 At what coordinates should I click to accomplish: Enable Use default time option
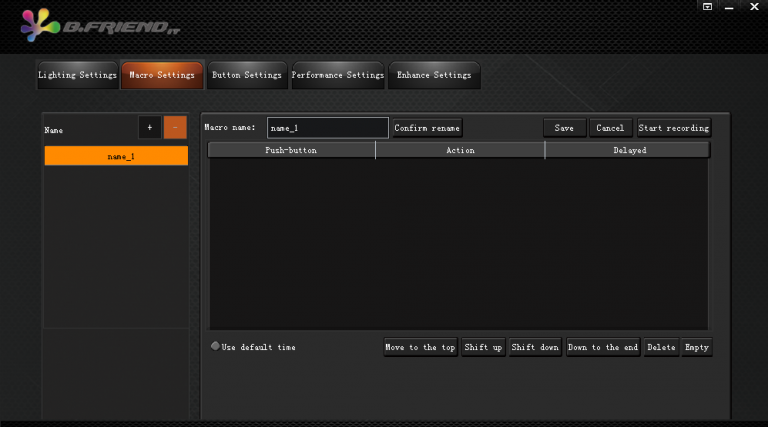pyautogui.click(x=215, y=346)
